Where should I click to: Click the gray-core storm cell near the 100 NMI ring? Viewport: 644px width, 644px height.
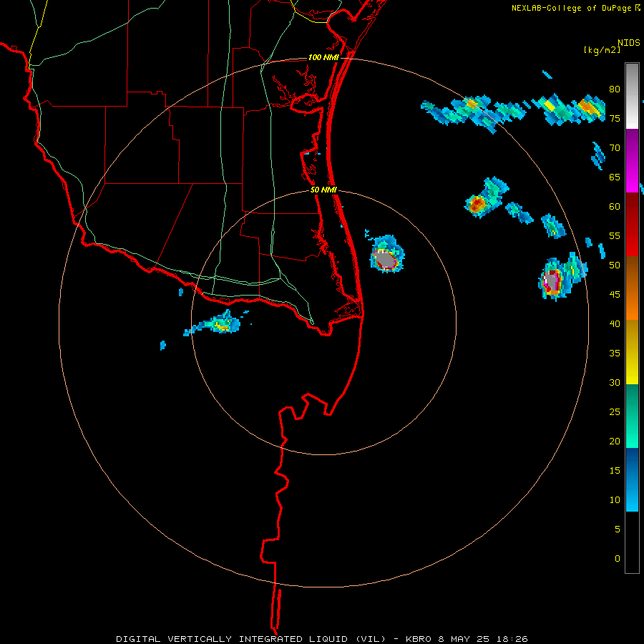[551, 281]
